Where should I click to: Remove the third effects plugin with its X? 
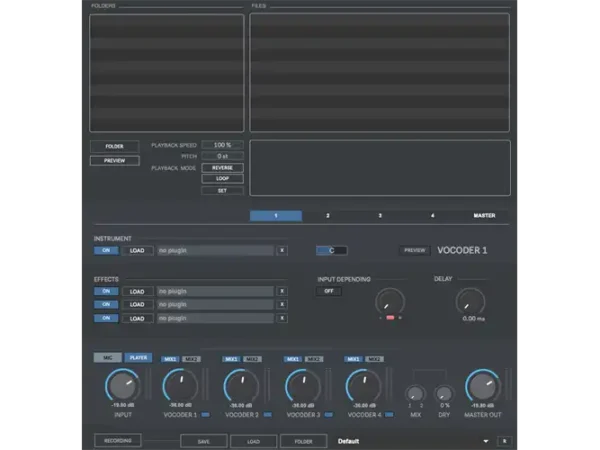coord(282,318)
